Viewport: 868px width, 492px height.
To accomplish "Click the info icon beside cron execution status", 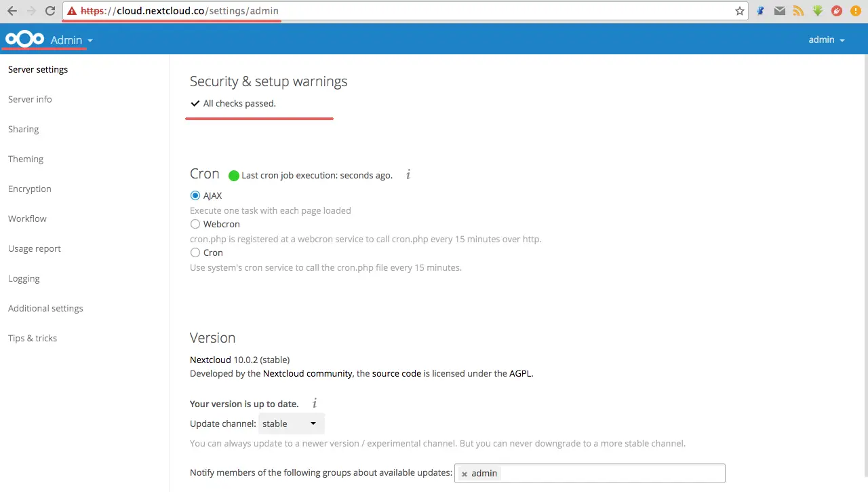I will [x=408, y=175].
